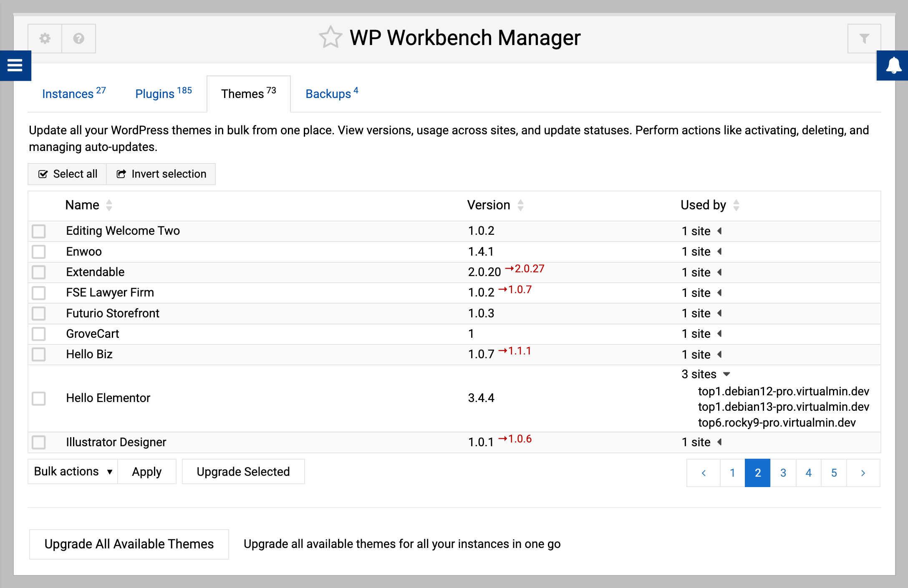
Task: Click the Invert selection button
Action: 161,174
